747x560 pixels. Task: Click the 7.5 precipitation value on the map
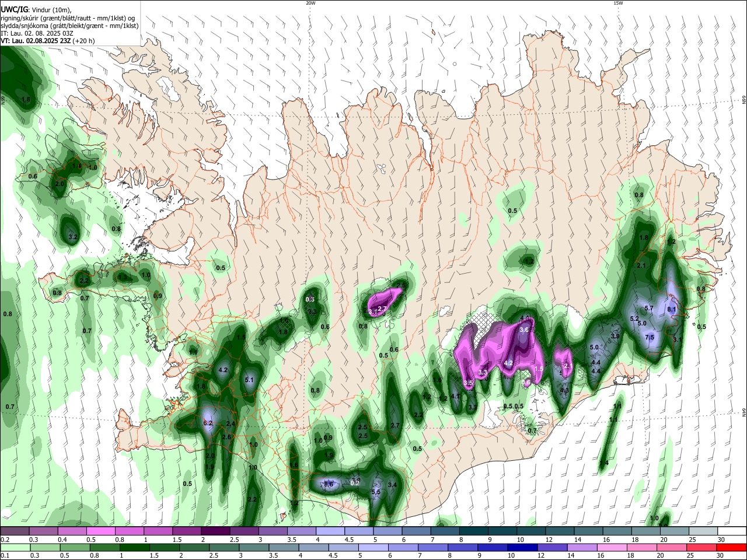[650, 337]
